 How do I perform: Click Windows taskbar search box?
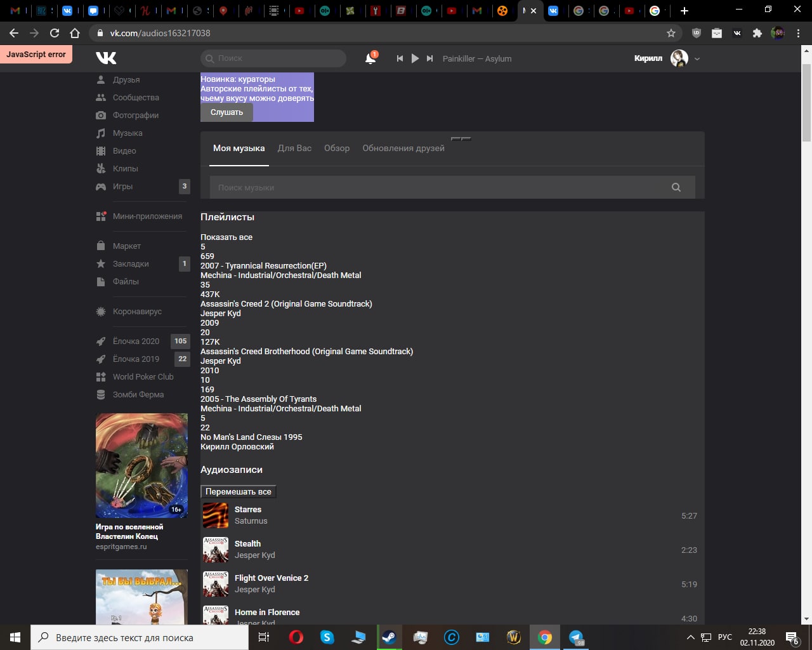pos(140,637)
